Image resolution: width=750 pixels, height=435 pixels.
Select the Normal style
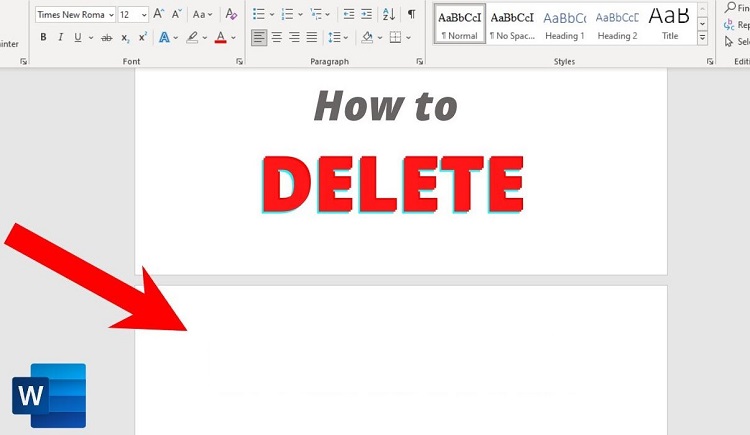(460, 24)
